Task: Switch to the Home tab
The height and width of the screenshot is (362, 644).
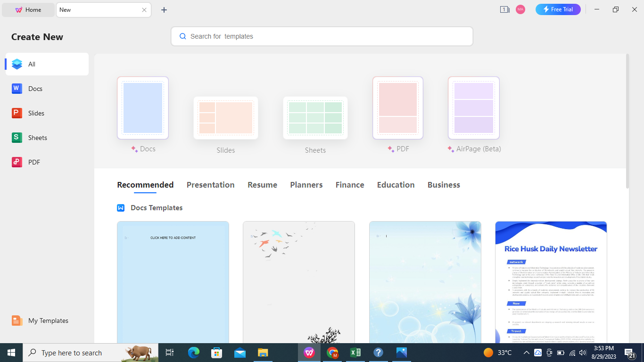Action: [28, 9]
